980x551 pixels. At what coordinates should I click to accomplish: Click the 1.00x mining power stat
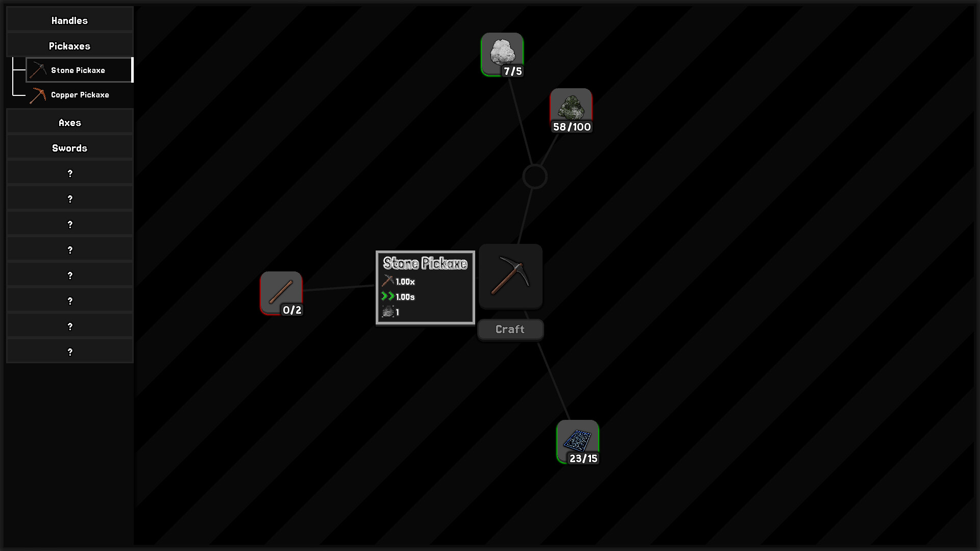coord(399,282)
